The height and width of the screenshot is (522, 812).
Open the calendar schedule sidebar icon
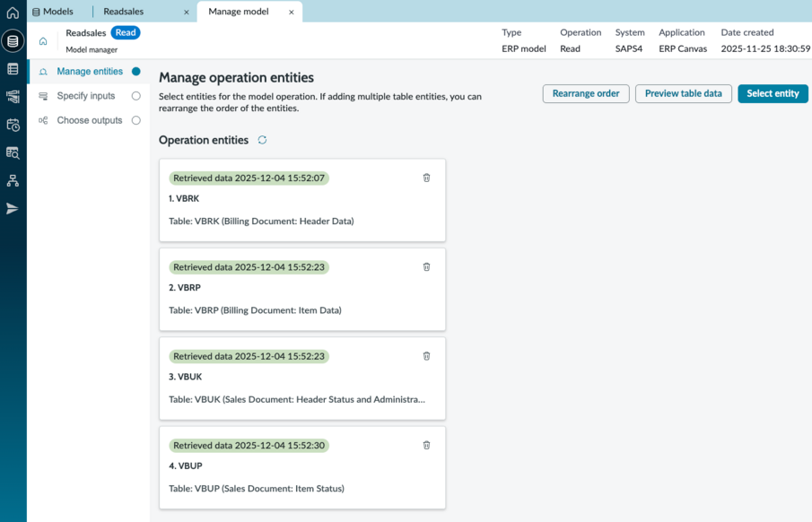pos(13,125)
